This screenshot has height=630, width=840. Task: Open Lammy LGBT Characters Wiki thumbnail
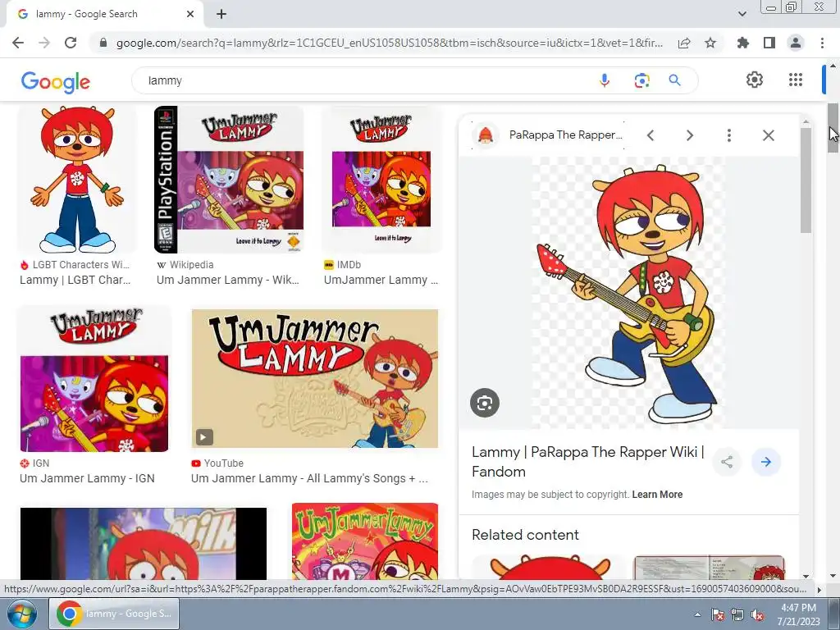pos(77,180)
